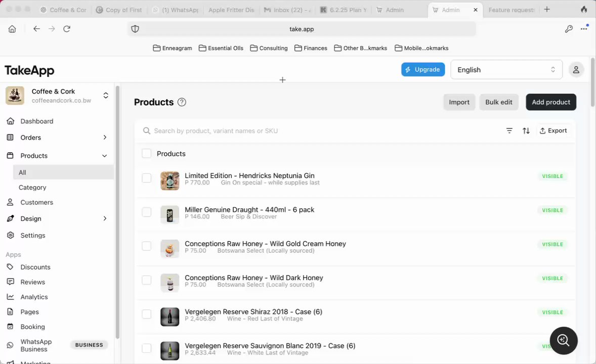Image resolution: width=596 pixels, height=364 pixels.
Task: Click the sidebar vertical scrollbar
Action: [117, 212]
